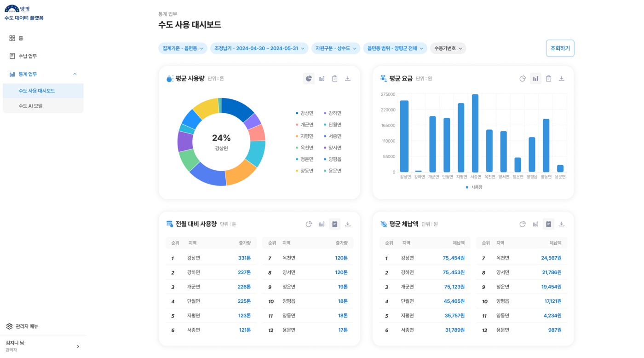
Task: Select table view in 평균 체납액 card
Action: point(548,224)
